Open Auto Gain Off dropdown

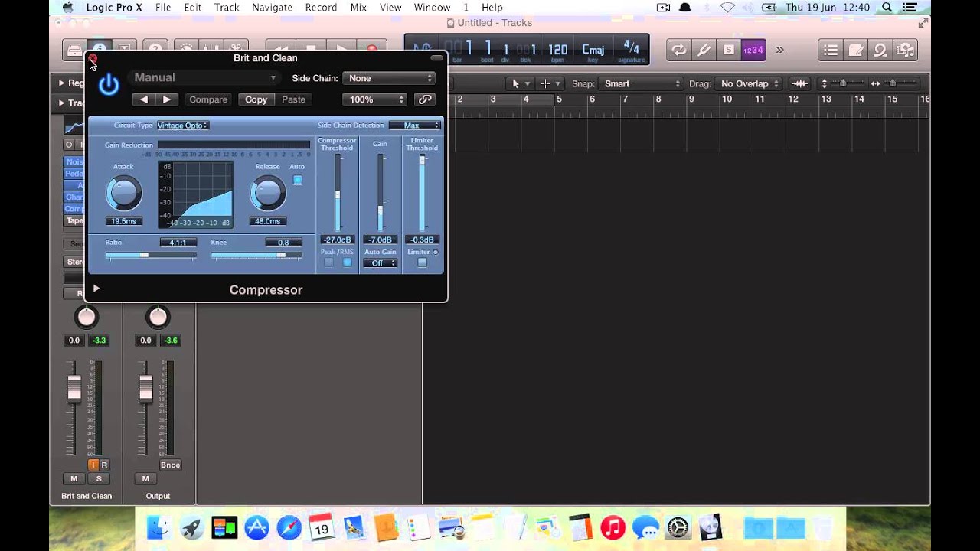coord(380,263)
